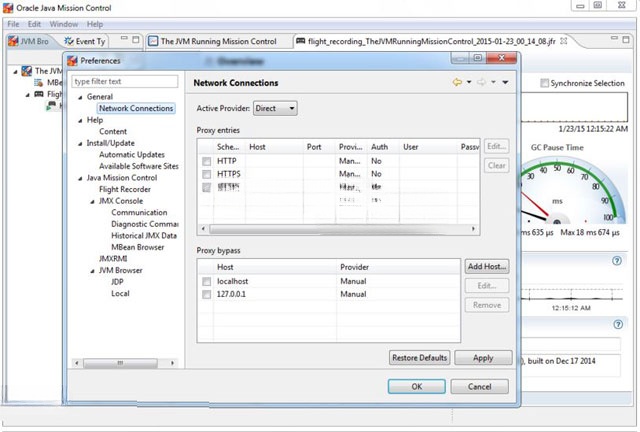Collapse the General tree node
640x432 pixels.
pyautogui.click(x=80, y=97)
